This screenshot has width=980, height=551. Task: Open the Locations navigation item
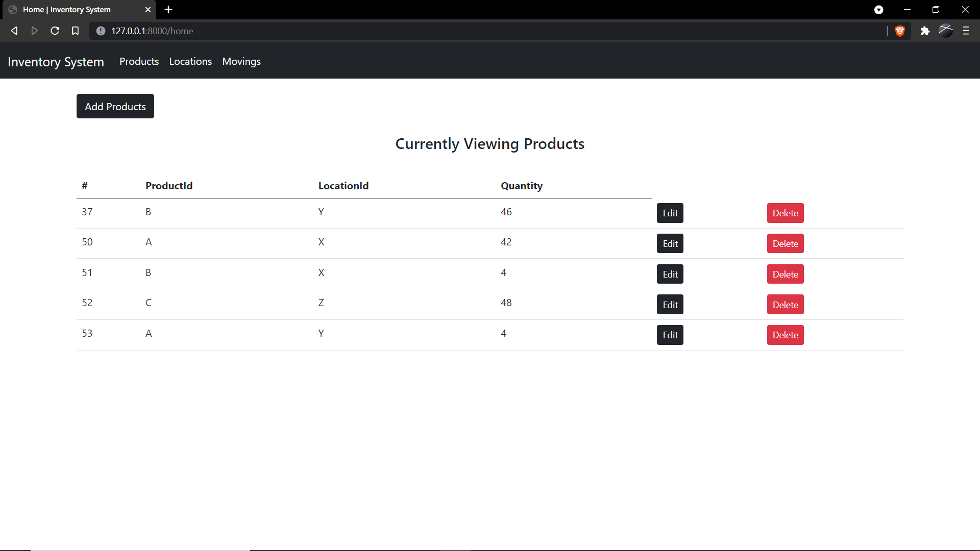coord(190,61)
